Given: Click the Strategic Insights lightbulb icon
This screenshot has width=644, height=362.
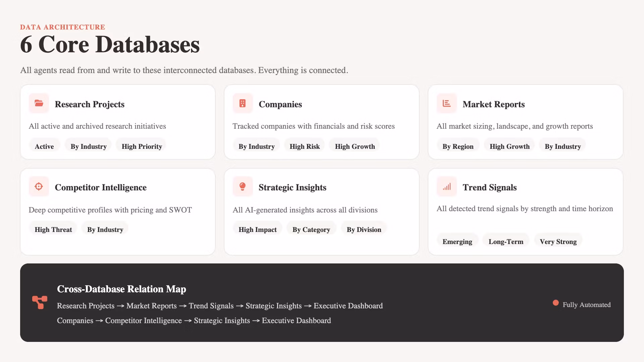Looking at the screenshot, I should pos(243,186).
